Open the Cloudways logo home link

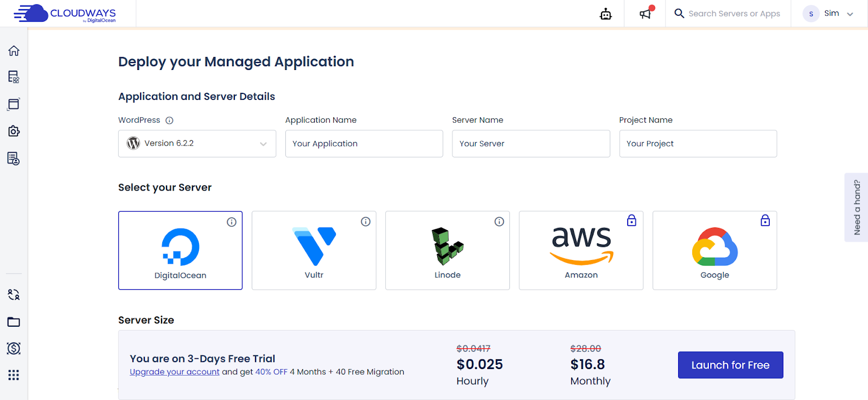click(65, 14)
